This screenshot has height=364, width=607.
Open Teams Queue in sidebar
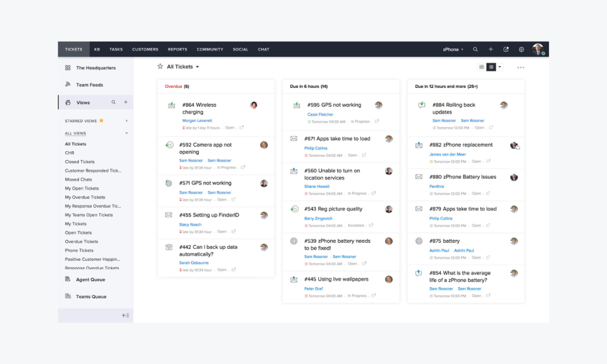click(91, 297)
